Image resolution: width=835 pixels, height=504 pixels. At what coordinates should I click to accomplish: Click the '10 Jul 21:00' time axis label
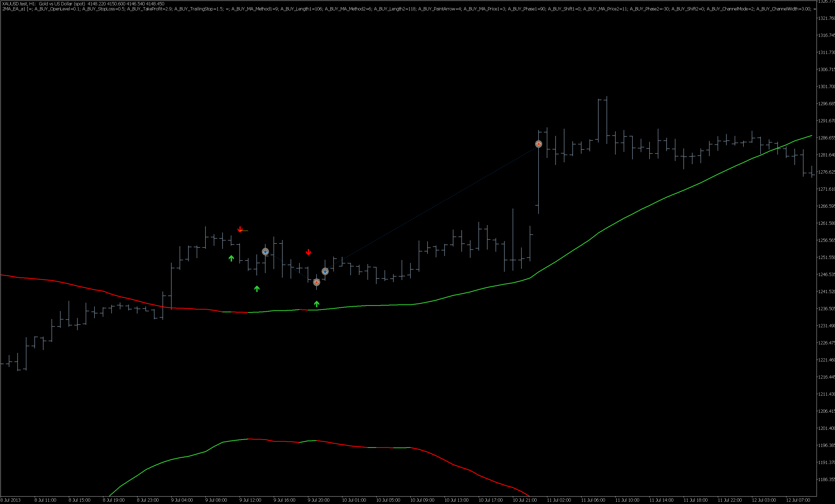point(525,500)
